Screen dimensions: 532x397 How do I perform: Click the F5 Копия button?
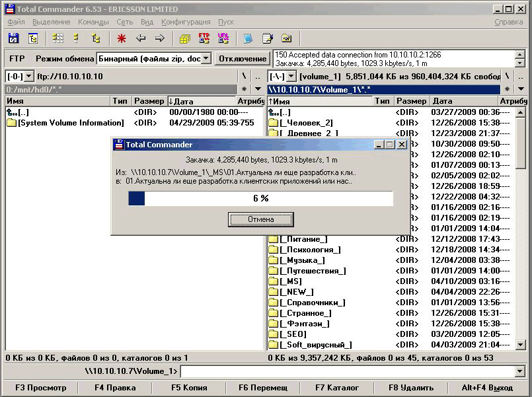189,388
